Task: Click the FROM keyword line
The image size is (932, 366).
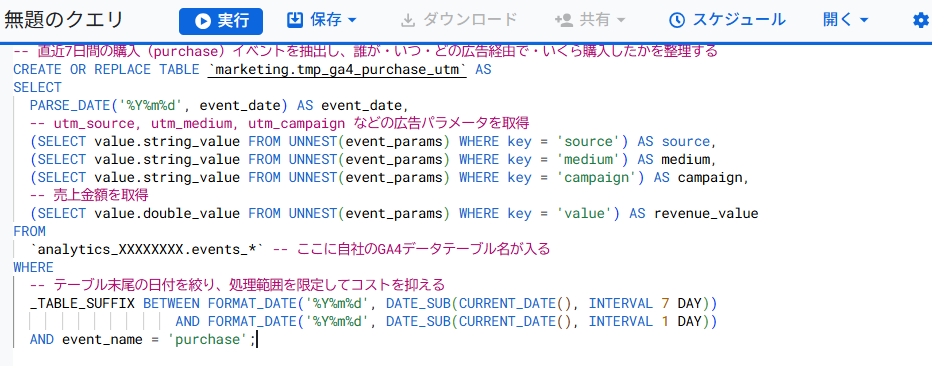Action: (29, 231)
